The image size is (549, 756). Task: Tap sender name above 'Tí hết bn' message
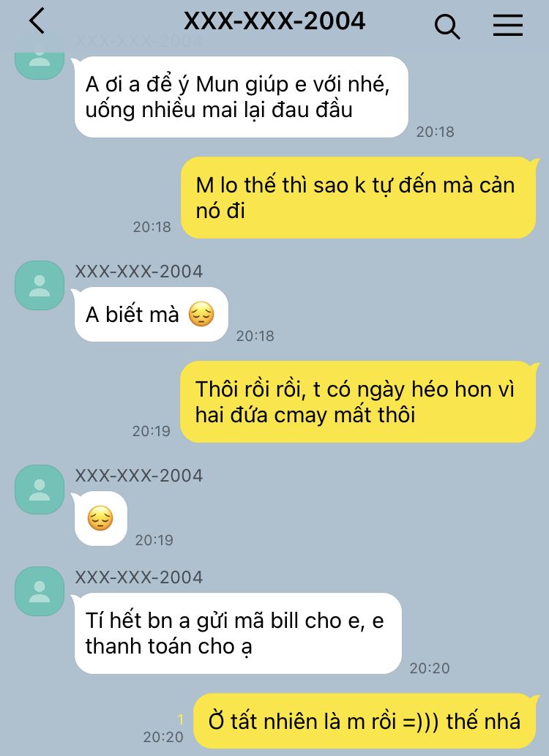pos(139,577)
